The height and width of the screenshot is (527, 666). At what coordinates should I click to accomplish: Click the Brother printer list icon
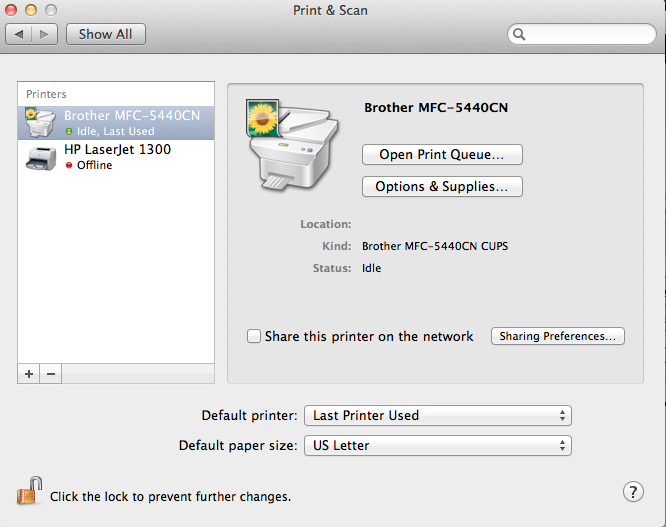[40, 122]
